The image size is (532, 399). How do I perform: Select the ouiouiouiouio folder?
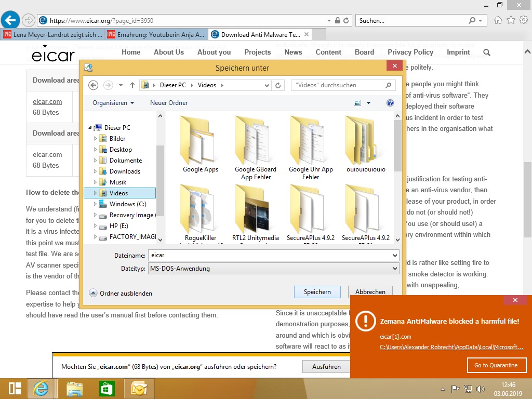coord(366,144)
